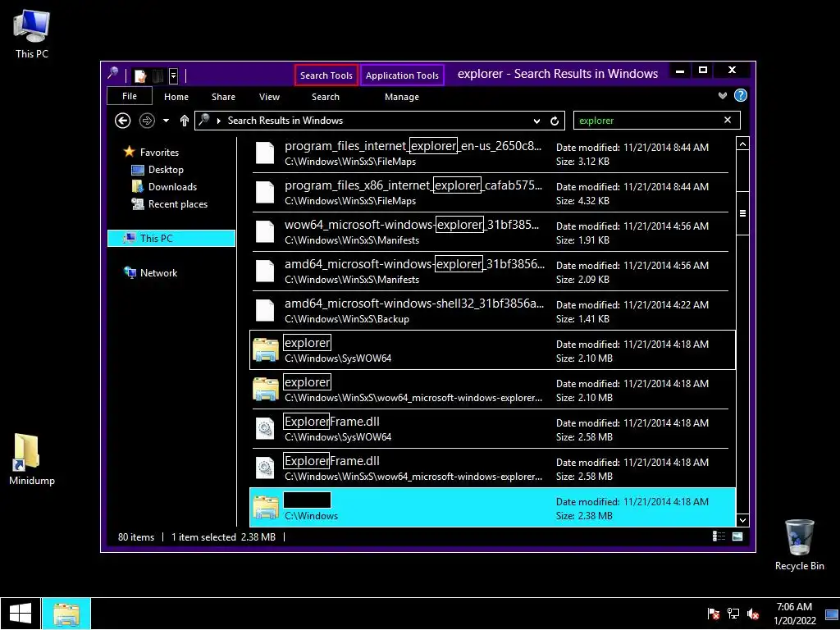
Task: Open Action Center flag tray icon
Action: point(713,614)
